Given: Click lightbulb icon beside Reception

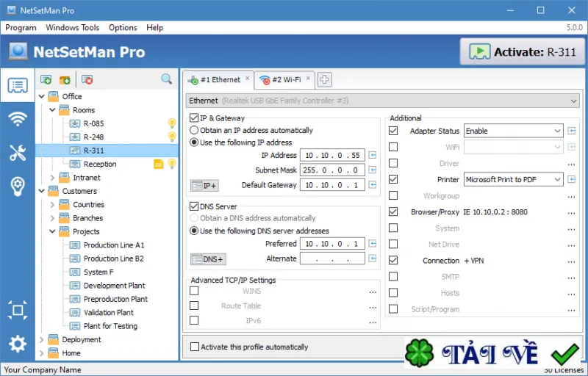Looking at the screenshot, I should coord(172,164).
